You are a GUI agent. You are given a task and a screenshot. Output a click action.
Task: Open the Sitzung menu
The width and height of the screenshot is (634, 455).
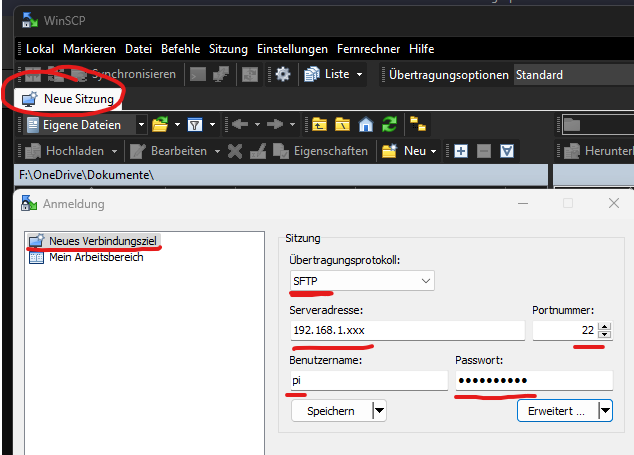(x=228, y=49)
